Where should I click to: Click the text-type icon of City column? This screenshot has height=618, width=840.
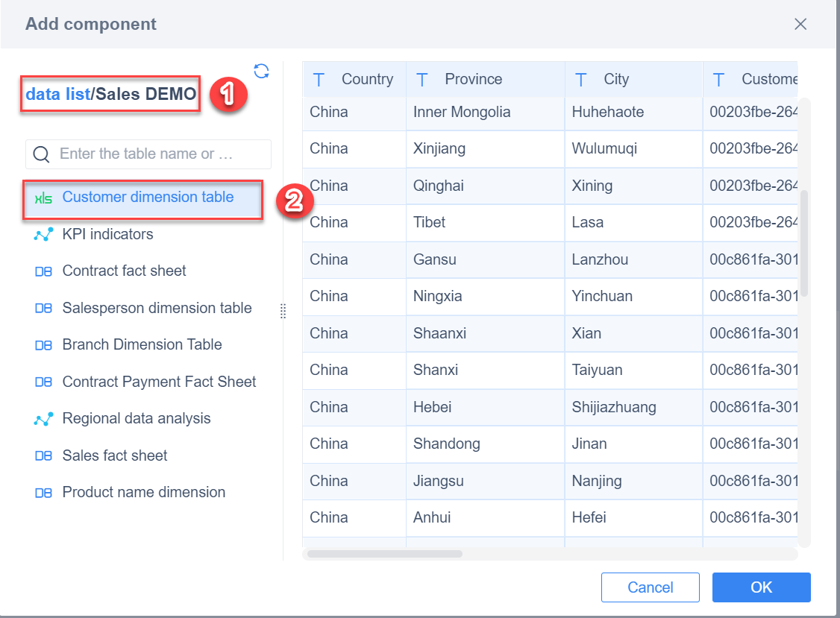(580, 80)
